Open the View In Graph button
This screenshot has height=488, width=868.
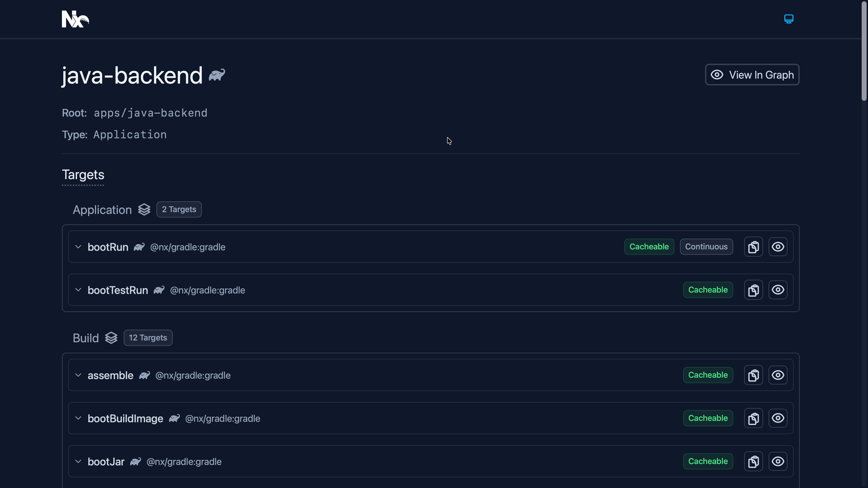752,75
